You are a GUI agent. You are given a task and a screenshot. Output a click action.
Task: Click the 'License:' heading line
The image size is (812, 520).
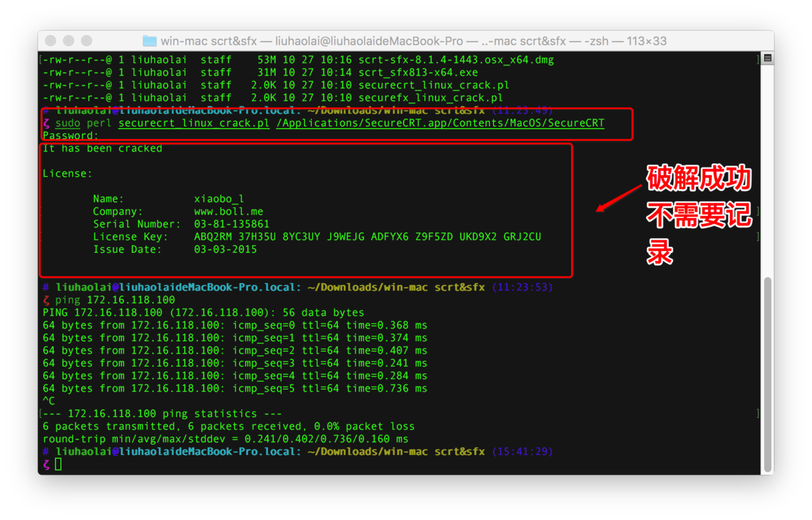point(67,174)
